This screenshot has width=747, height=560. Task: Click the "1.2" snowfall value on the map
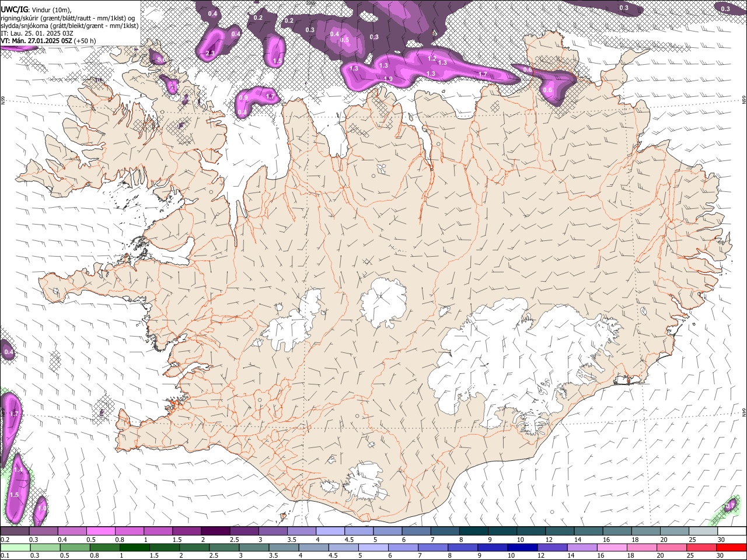[432, 58]
